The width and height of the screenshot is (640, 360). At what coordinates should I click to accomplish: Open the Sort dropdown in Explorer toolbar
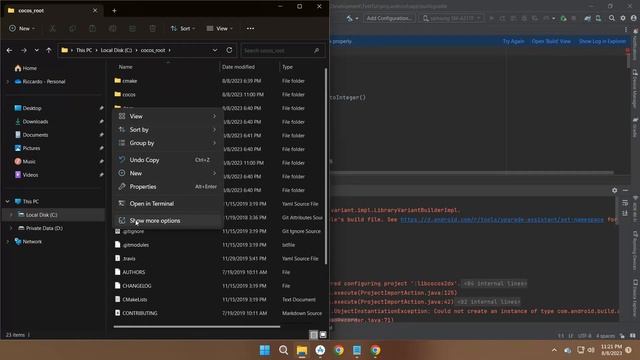(183, 29)
